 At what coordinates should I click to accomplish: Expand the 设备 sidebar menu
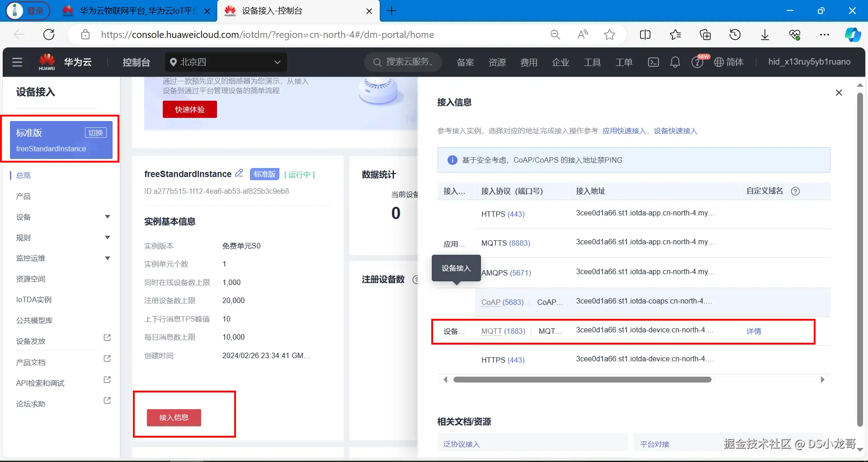click(108, 217)
